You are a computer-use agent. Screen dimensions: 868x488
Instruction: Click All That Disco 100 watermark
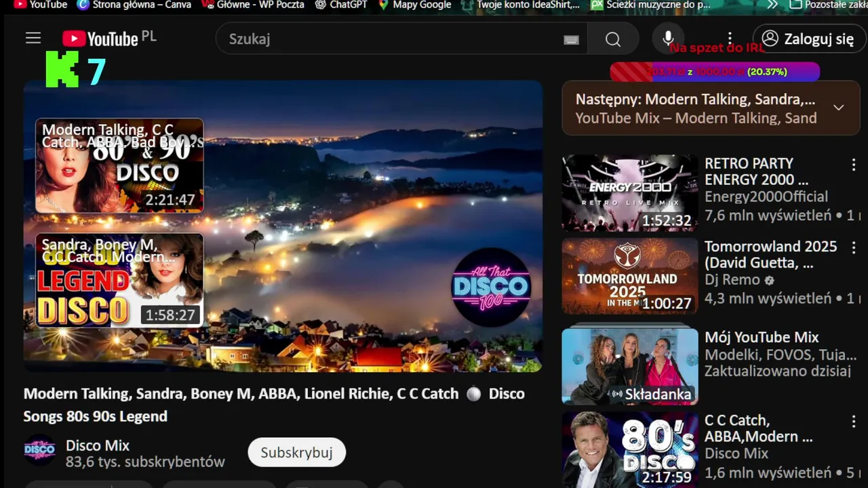[491, 287]
